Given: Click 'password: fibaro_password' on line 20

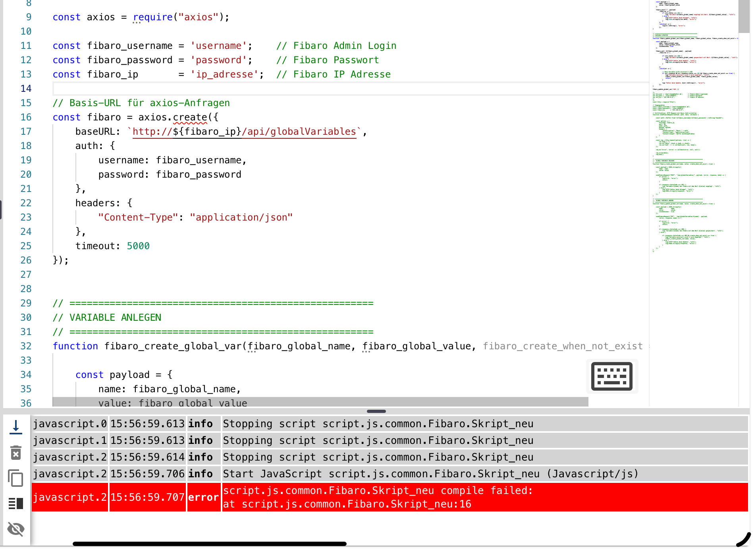Looking at the screenshot, I should tap(170, 174).
